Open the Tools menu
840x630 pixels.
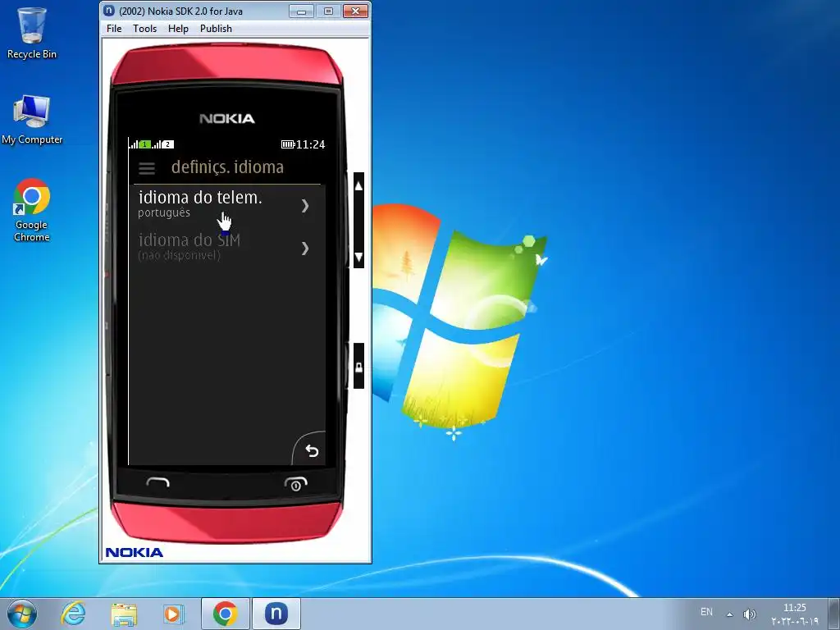click(144, 29)
